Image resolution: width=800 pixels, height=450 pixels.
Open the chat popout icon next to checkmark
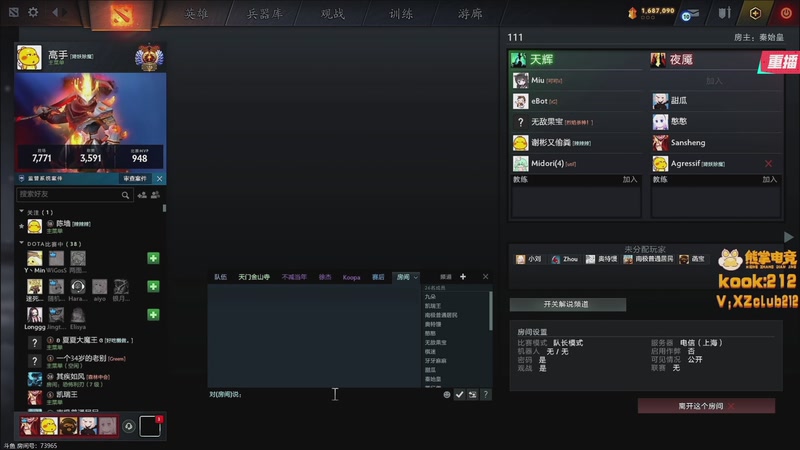(x=472, y=394)
